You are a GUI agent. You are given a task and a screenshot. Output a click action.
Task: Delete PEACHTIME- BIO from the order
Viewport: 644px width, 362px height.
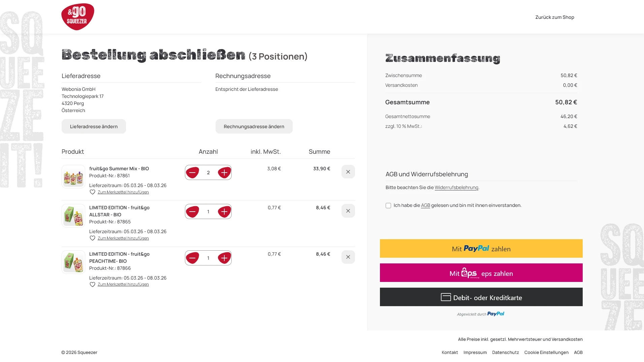pyautogui.click(x=348, y=257)
